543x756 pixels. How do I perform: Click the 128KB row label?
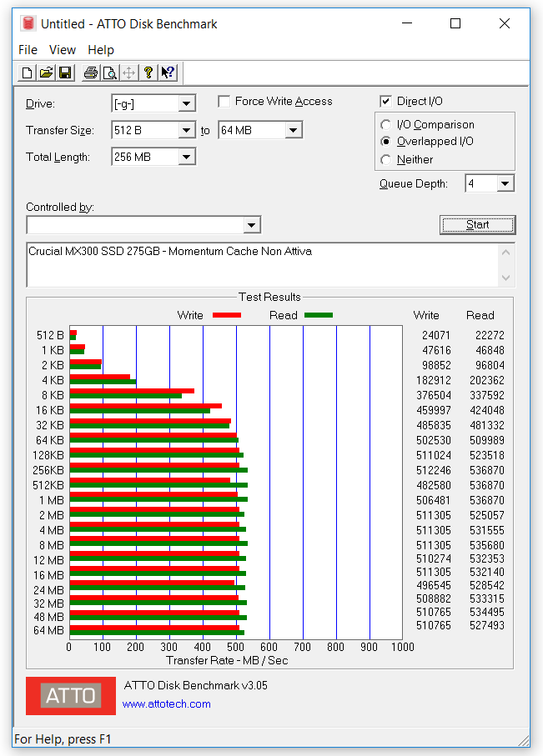pos(48,455)
